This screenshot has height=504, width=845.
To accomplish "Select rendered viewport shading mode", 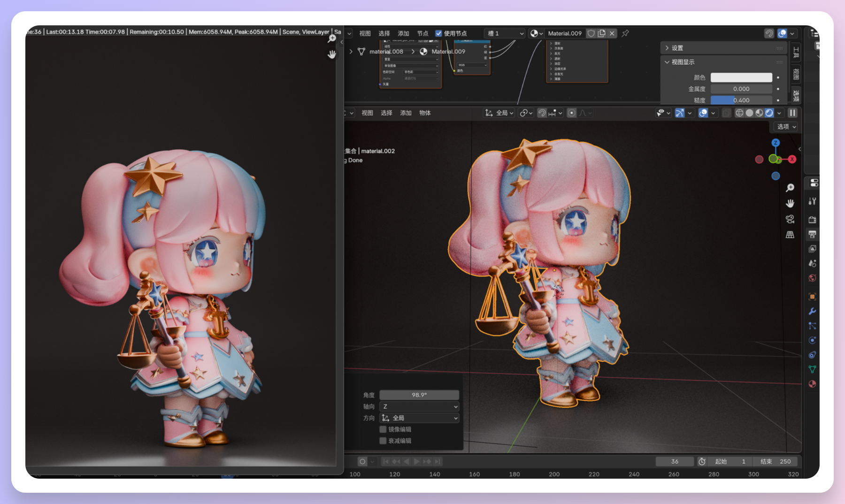I will 769,113.
